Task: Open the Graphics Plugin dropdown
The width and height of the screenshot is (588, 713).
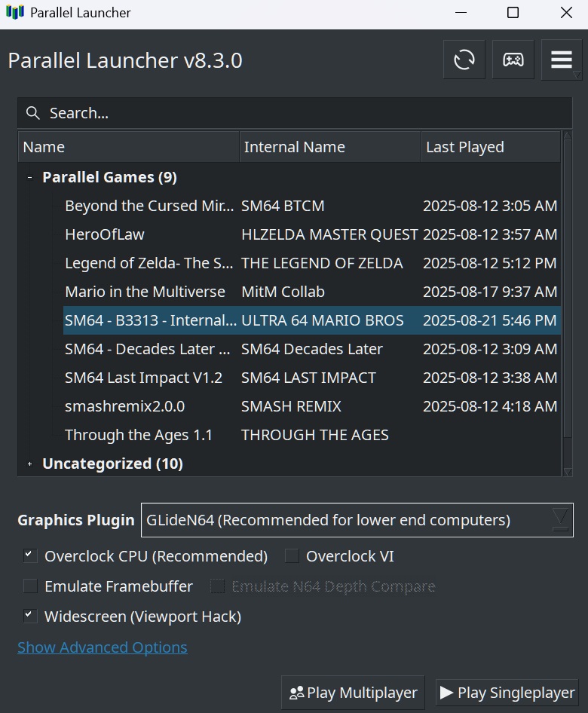Action: coord(357,520)
